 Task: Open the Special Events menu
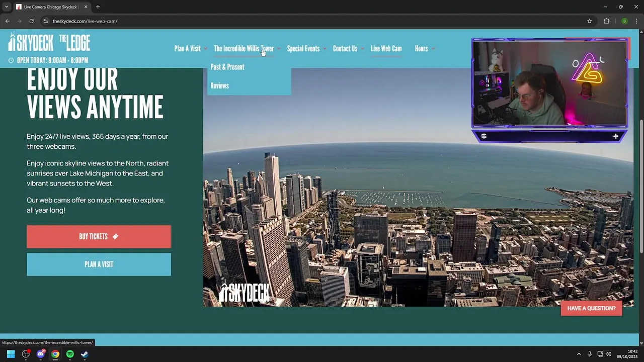(x=303, y=49)
